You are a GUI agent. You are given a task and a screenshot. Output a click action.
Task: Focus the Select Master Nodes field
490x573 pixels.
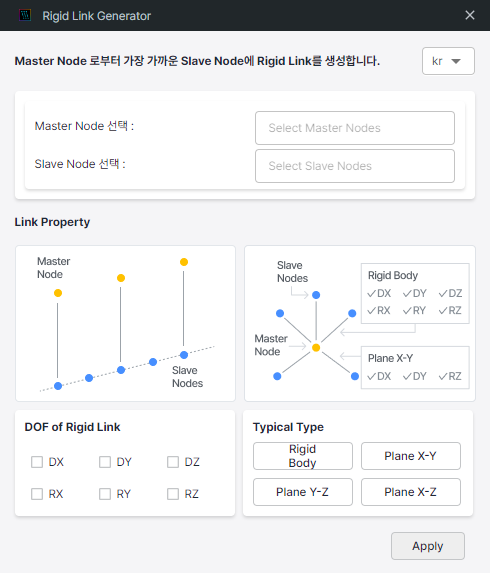[x=354, y=128]
